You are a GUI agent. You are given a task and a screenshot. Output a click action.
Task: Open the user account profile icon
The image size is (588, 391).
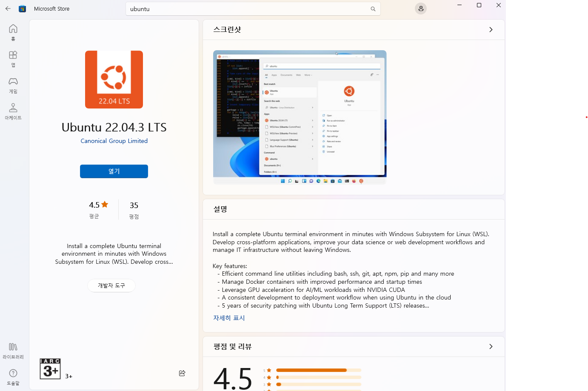coord(421,9)
